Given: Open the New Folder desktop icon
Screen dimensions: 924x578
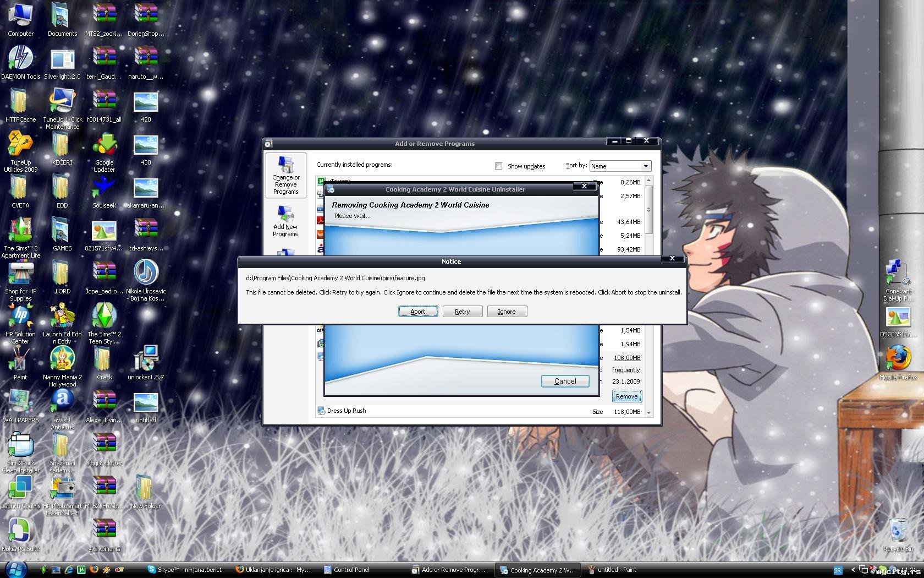Looking at the screenshot, I should (146, 492).
